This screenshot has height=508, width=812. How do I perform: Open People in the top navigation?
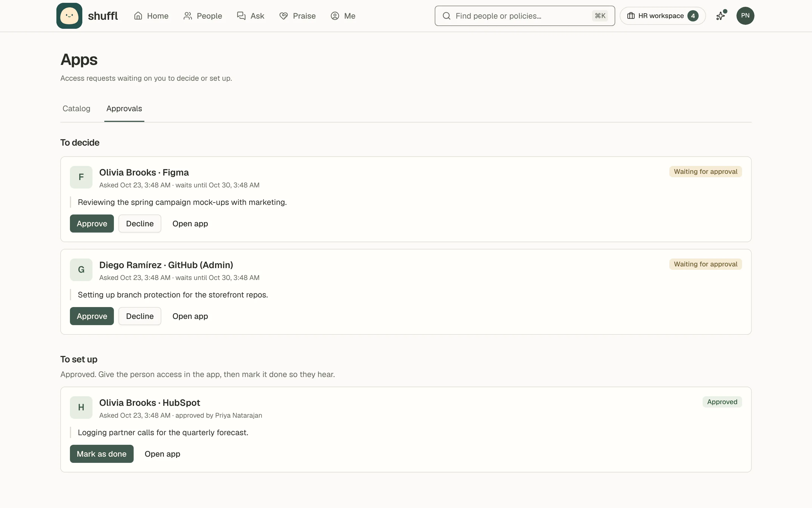click(x=203, y=16)
